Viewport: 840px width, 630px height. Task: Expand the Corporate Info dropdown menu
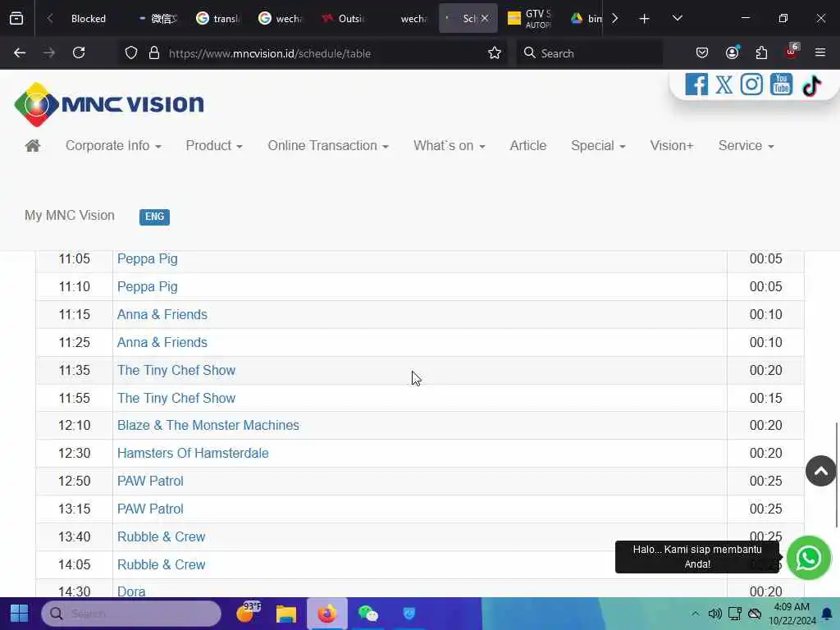(x=113, y=146)
